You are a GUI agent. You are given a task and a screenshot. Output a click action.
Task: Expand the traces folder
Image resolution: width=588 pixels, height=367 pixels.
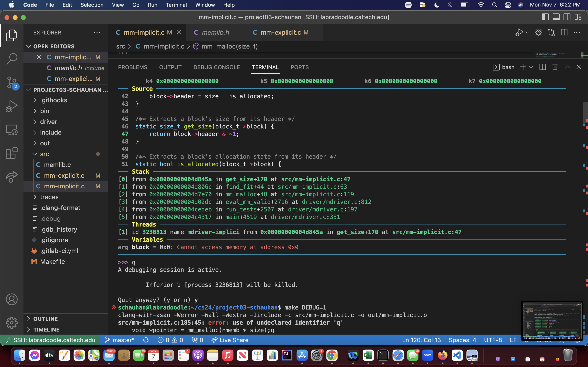click(49, 197)
